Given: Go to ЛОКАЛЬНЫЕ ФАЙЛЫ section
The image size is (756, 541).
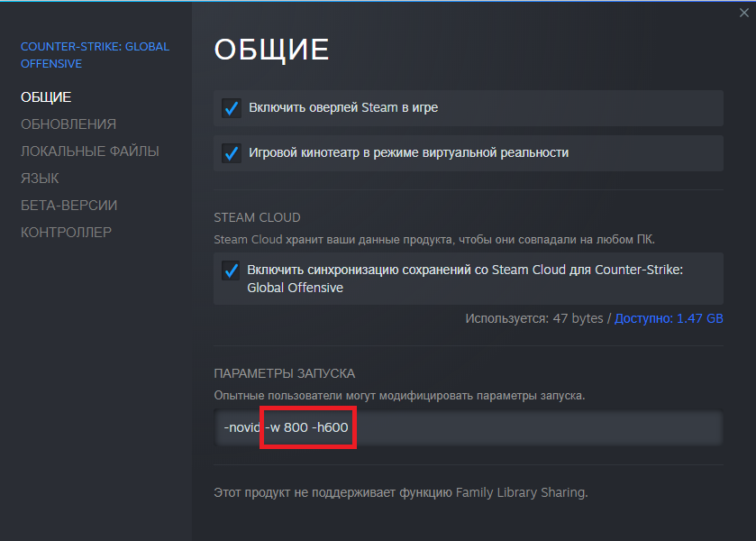Looking at the screenshot, I should pyautogui.click(x=90, y=151).
